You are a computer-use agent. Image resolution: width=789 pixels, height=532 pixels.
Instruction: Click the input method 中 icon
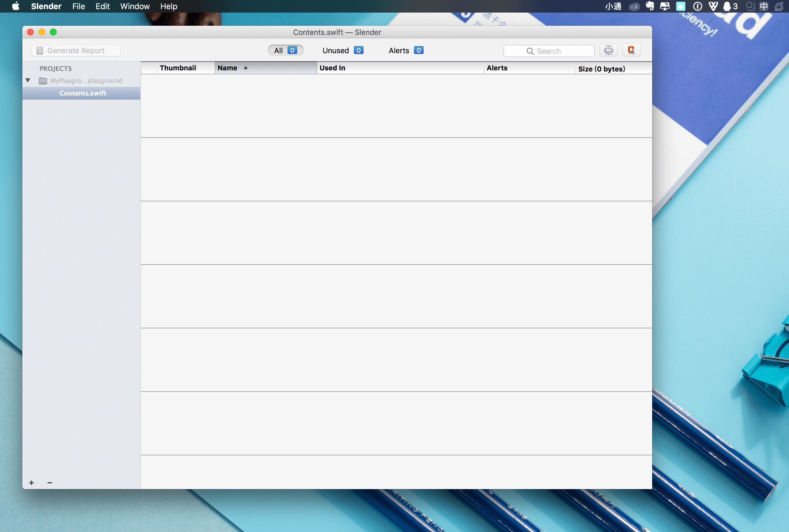[x=764, y=6]
